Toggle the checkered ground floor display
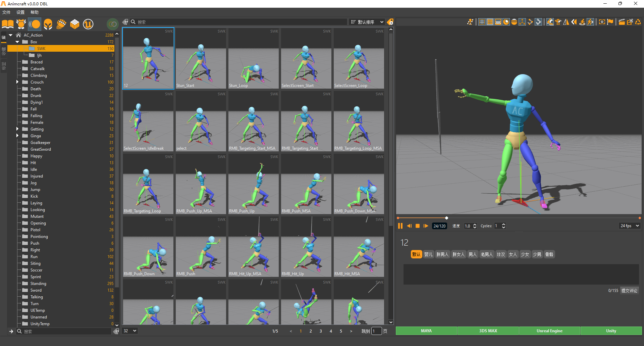Screen dimensions: 644x346 (498, 22)
